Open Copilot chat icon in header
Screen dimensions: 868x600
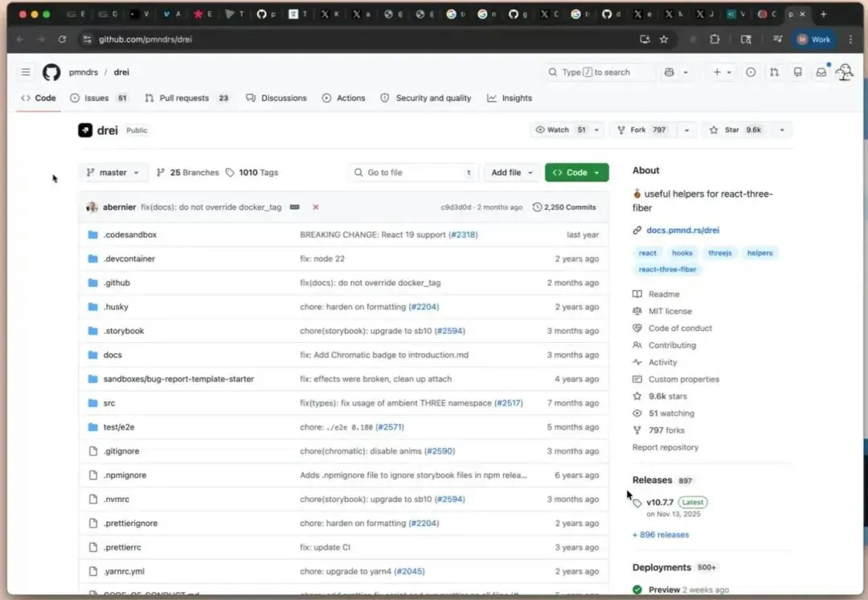[x=669, y=72]
